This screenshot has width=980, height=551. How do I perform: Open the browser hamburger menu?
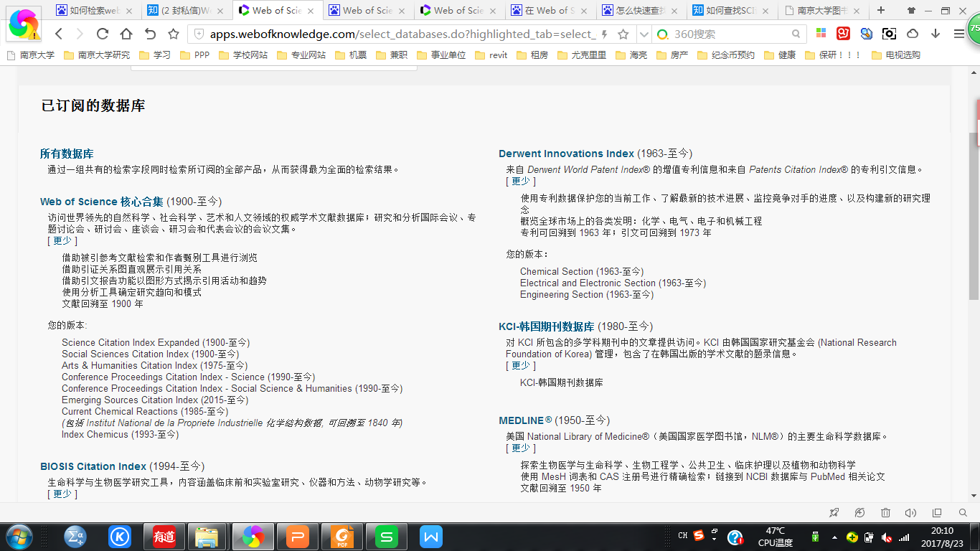(959, 34)
